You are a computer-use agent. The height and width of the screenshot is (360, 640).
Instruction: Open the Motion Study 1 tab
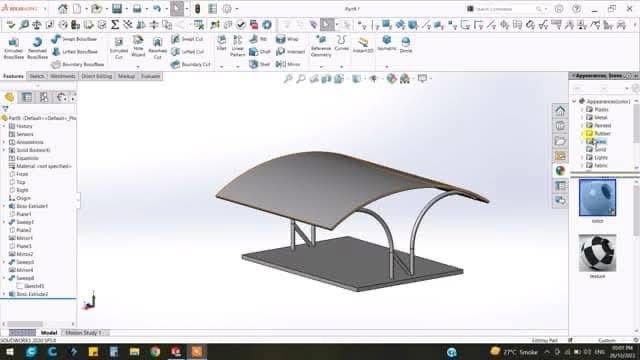(83, 333)
